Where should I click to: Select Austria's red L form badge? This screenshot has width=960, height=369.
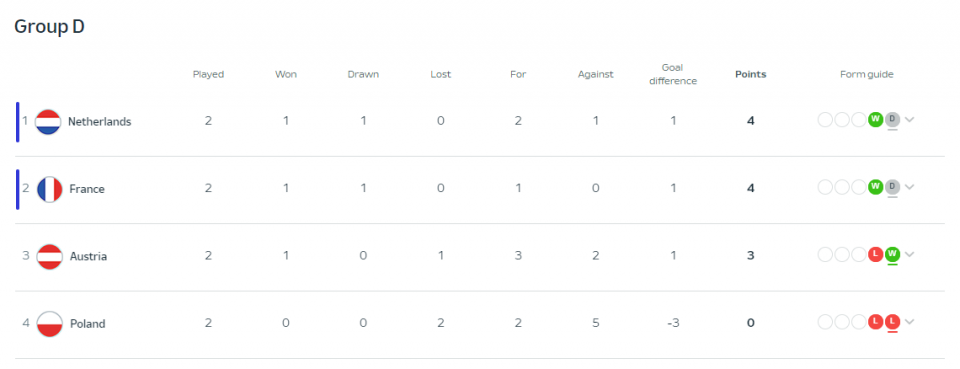tap(876, 254)
